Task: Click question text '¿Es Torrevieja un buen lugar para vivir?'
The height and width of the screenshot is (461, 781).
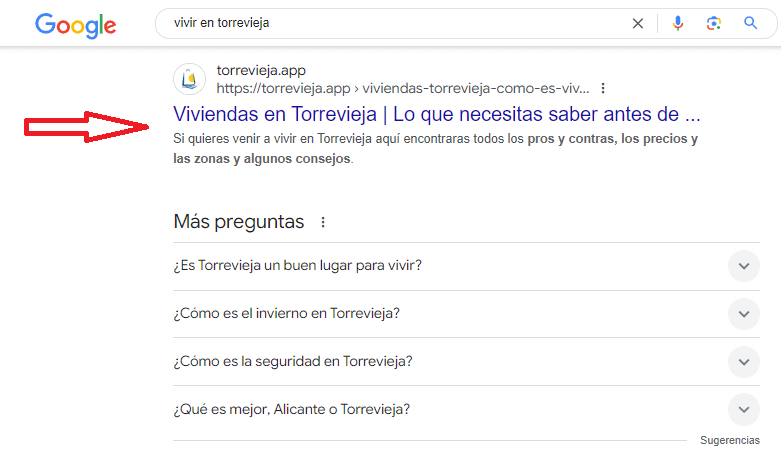Action: coord(297,265)
